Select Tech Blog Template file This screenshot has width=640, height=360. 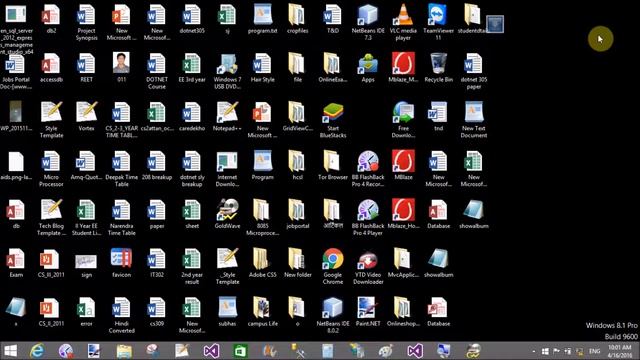coord(51,218)
